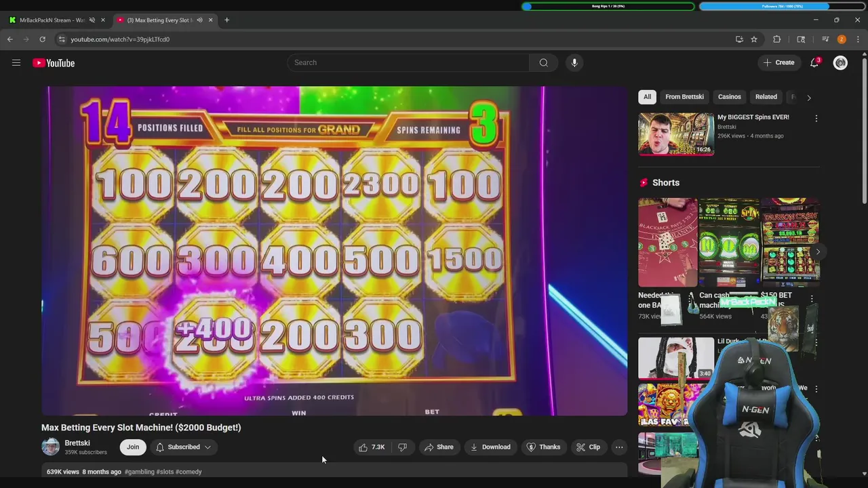Select the All filter chip
Image resolution: width=868 pixels, height=488 pixels.
[647, 96]
